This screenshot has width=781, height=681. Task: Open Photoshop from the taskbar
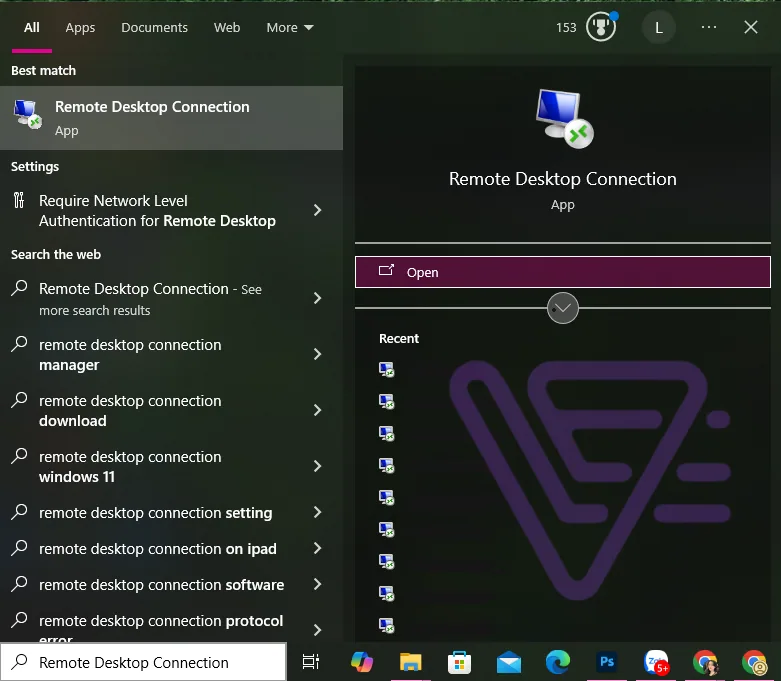pos(606,662)
